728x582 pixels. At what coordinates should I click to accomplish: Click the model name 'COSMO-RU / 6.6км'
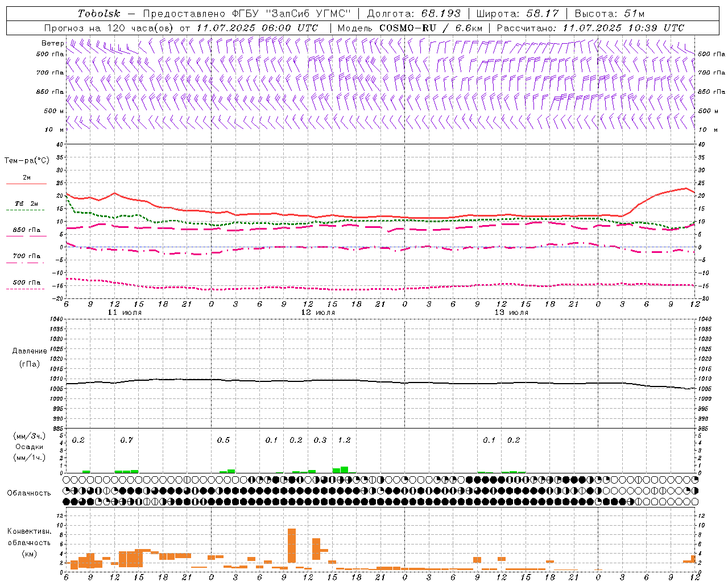click(x=431, y=28)
